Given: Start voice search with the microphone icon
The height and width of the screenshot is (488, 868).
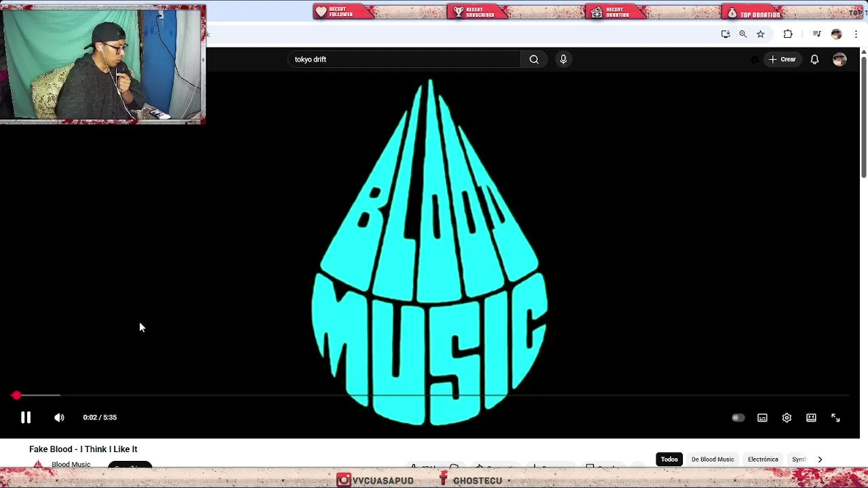Looking at the screenshot, I should point(563,59).
